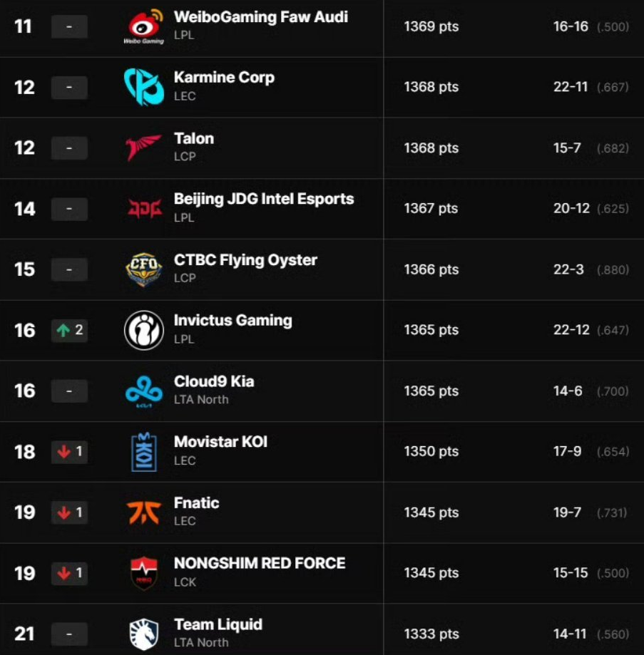Click Movistar KOI's red down 1 badge
644x655 pixels.
tap(69, 452)
